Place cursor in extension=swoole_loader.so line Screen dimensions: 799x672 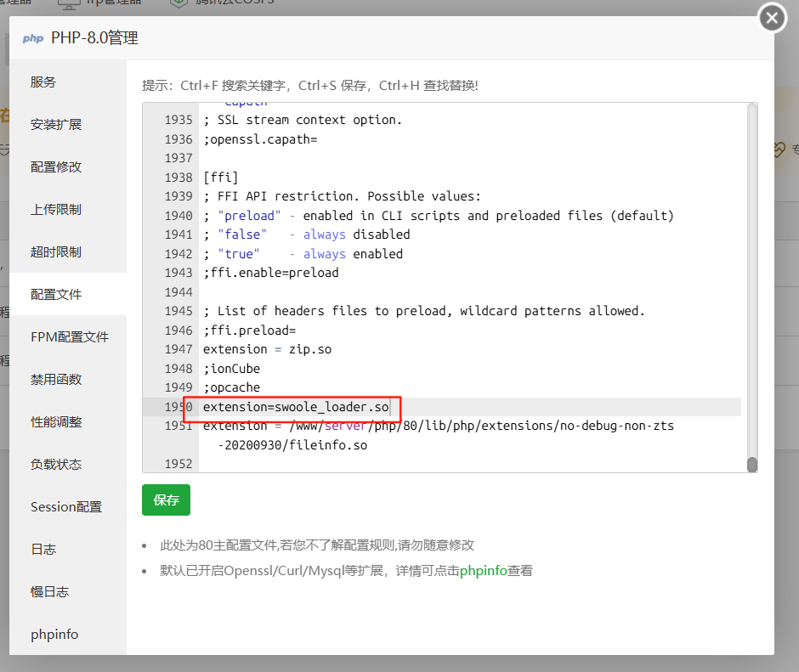296,407
